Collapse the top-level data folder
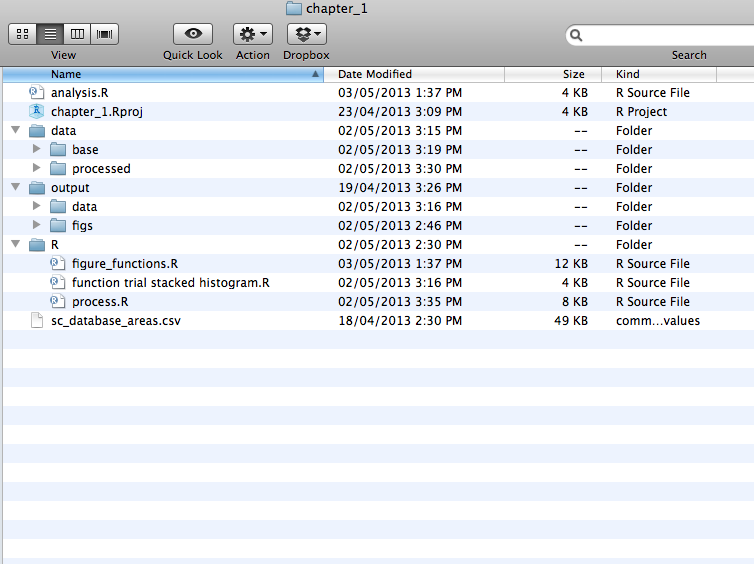Image resolution: width=754 pixels, height=564 pixels. click(15, 130)
